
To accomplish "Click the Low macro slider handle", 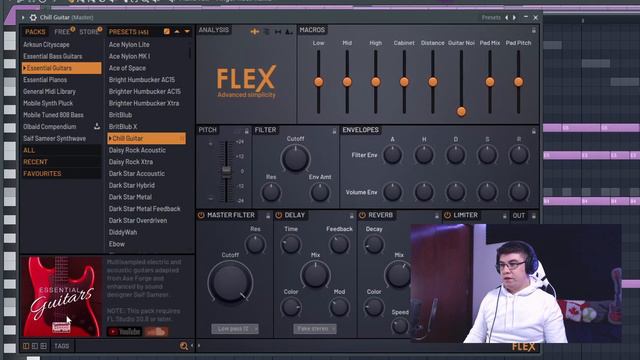I will [319, 82].
